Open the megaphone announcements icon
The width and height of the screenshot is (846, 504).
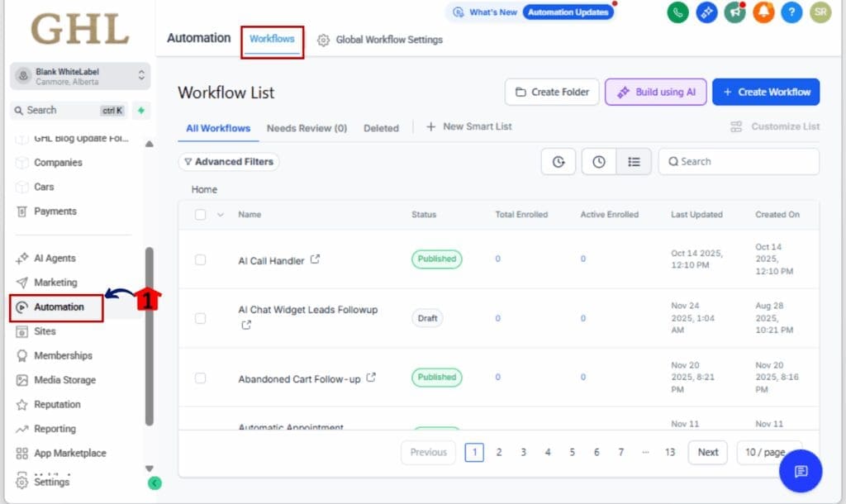[734, 12]
